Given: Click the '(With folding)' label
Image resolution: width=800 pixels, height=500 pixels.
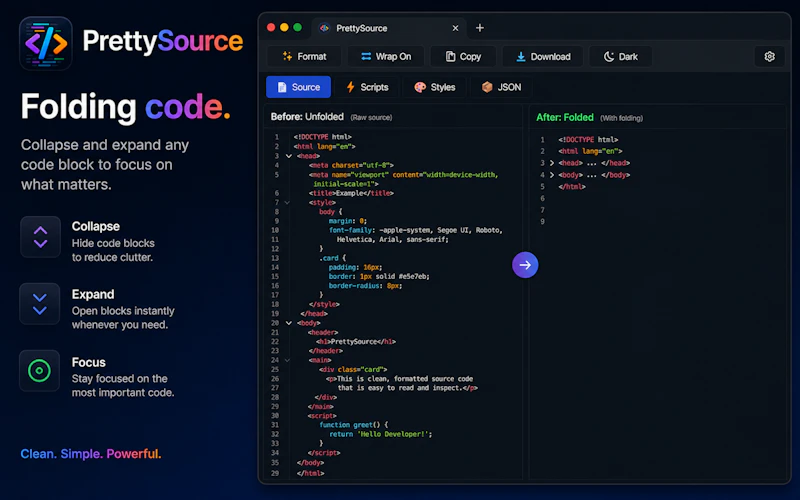Looking at the screenshot, I should pos(621,118).
